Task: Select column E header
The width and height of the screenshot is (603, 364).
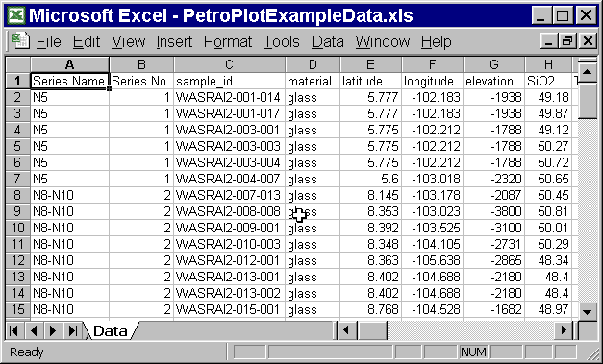Action: [x=370, y=64]
